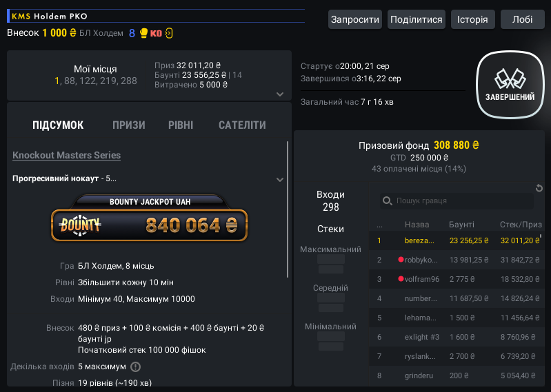Click the Середній stack label

[331, 288]
